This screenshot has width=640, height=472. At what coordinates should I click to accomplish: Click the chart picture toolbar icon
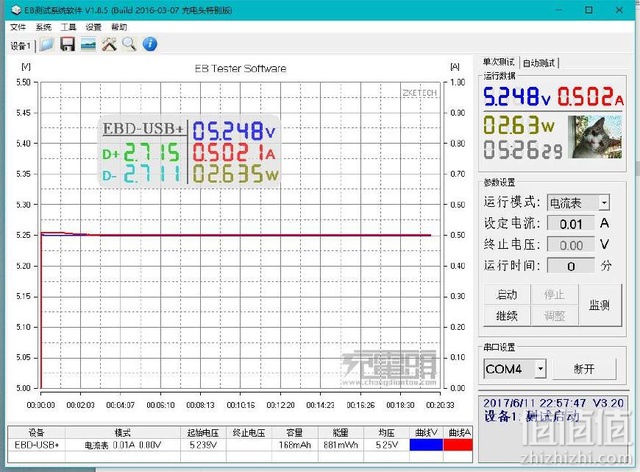click(89, 45)
